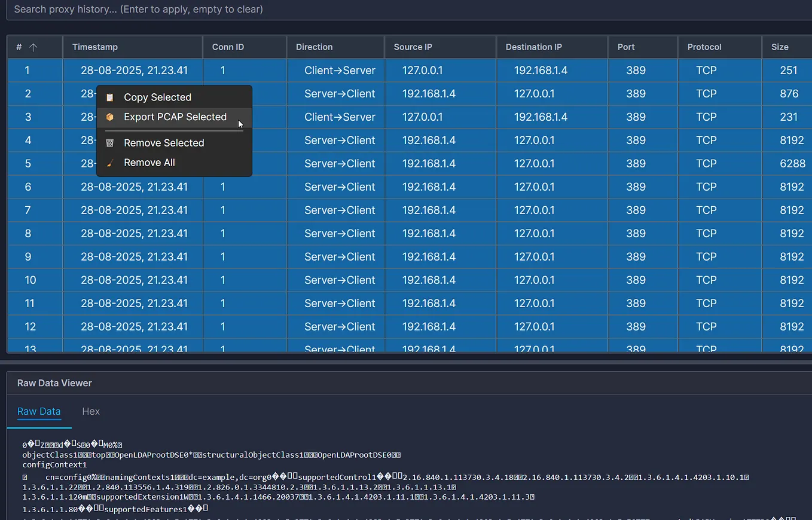Sort the table by the Size column
The width and height of the screenshot is (812, 520).
point(780,47)
